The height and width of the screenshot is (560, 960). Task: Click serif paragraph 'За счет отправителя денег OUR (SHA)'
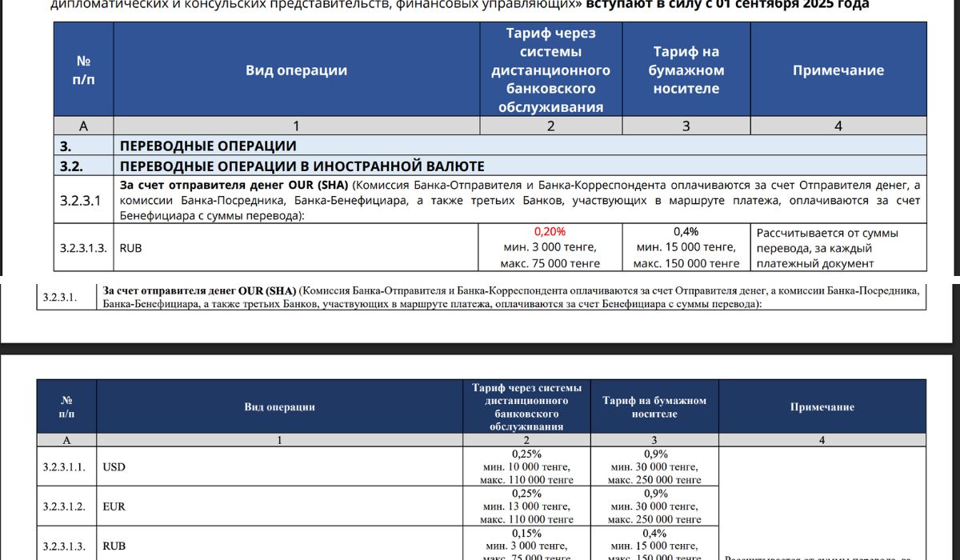click(x=512, y=297)
